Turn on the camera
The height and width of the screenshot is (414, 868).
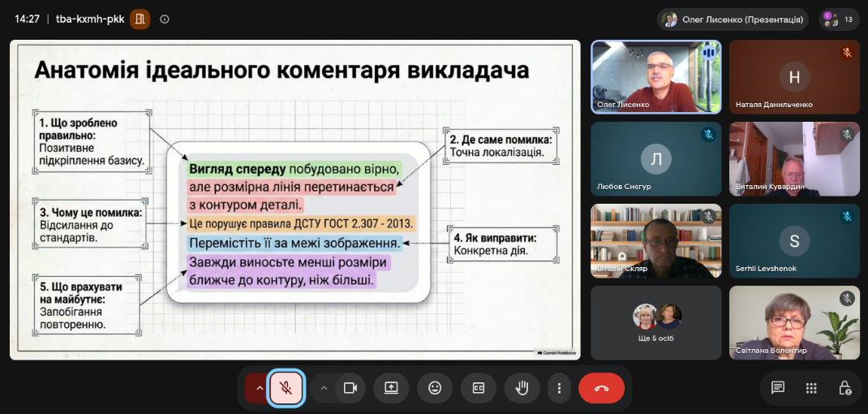tap(350, 388)
